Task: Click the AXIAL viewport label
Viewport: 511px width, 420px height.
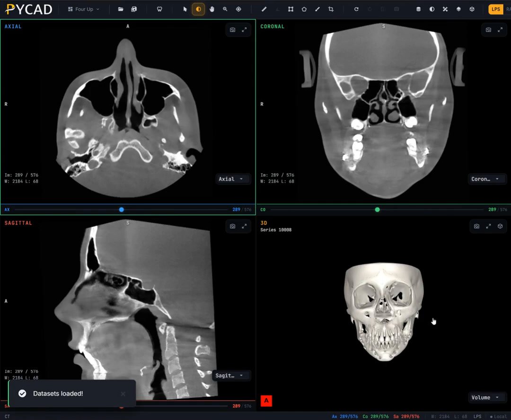Action: tap(13, 26)
